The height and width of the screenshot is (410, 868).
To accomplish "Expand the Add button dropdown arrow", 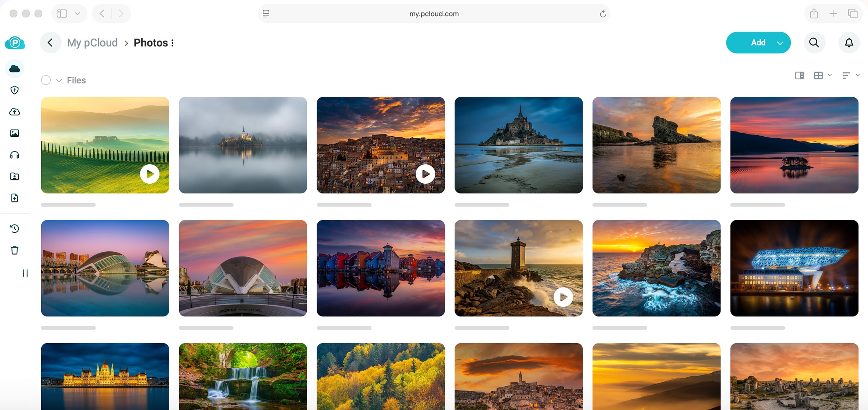I will 780,43.
